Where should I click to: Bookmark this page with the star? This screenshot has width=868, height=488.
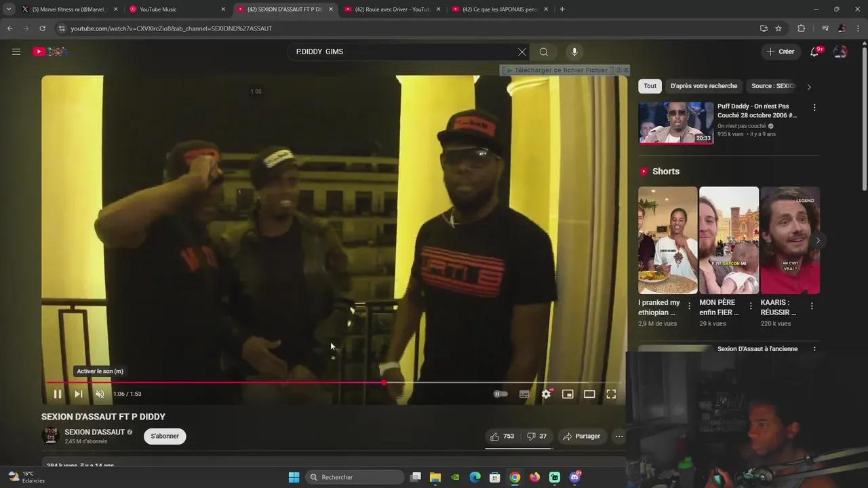coord(778,28)
